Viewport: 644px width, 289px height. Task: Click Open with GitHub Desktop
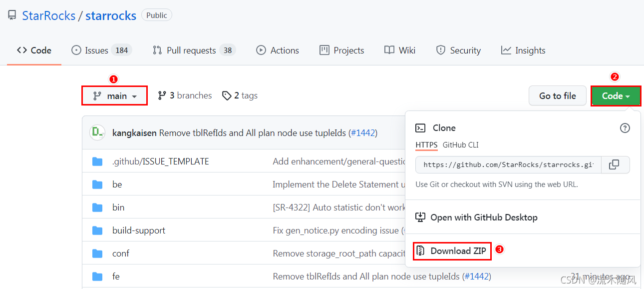coord(476,217)
